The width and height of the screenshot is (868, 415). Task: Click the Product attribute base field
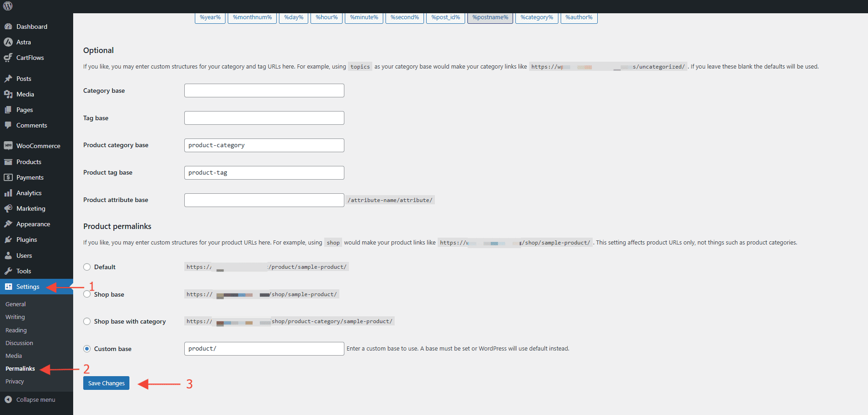pos(264,200)
